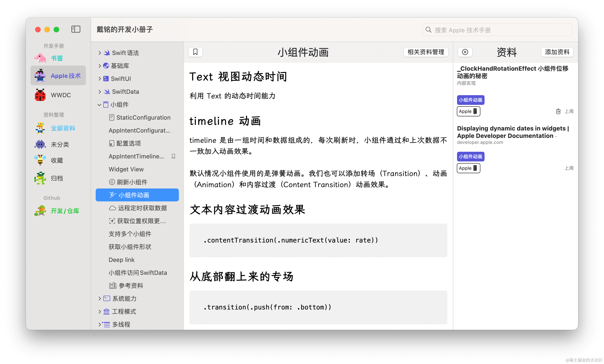Viewport: 604px width, 364px height.
Task: Click note edit icon next to 上周
Action: tap(558, 112)
